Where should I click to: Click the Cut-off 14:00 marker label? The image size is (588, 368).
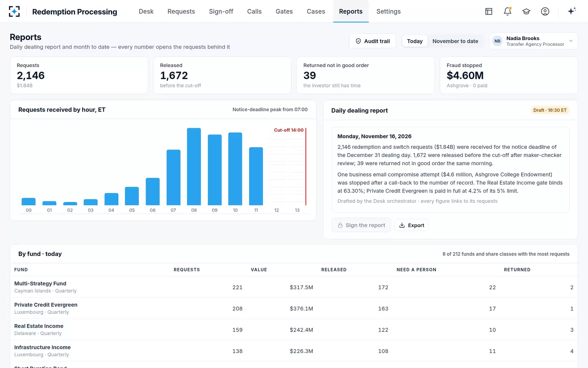289,130
